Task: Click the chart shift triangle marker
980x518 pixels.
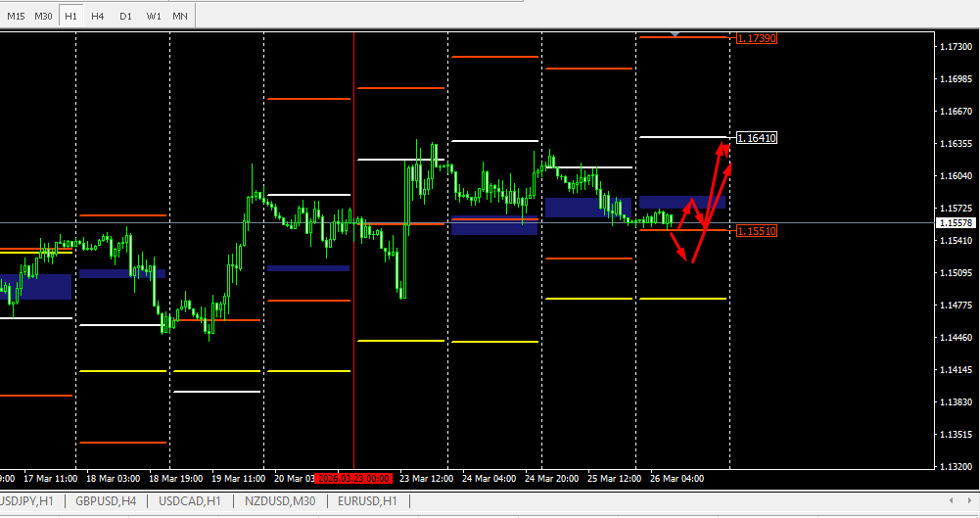Action: click(x=675, y=33)
